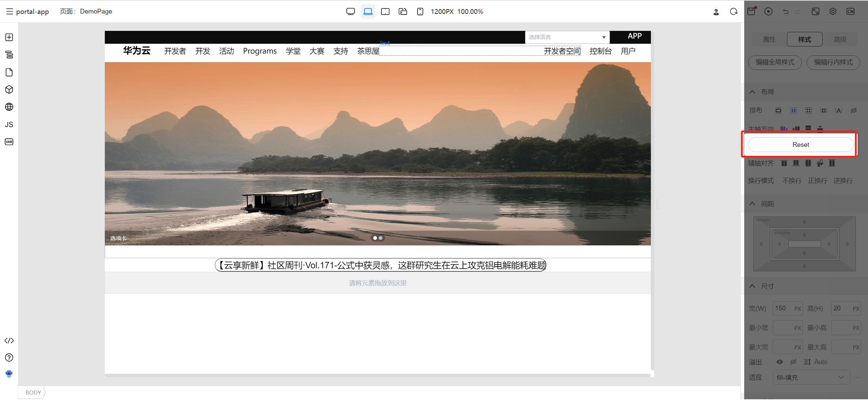
Task: Click the Reset button
Action: point(801,145)
